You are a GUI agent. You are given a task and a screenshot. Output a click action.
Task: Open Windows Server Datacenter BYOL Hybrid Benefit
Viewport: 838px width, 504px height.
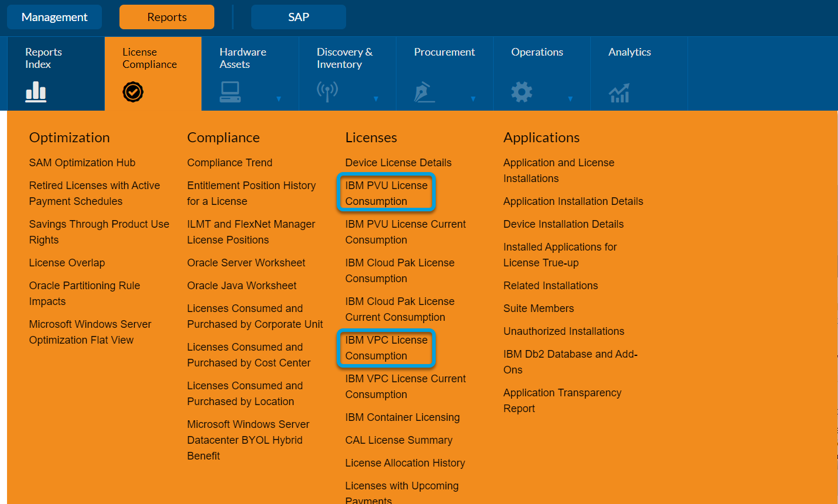[248, 440]
